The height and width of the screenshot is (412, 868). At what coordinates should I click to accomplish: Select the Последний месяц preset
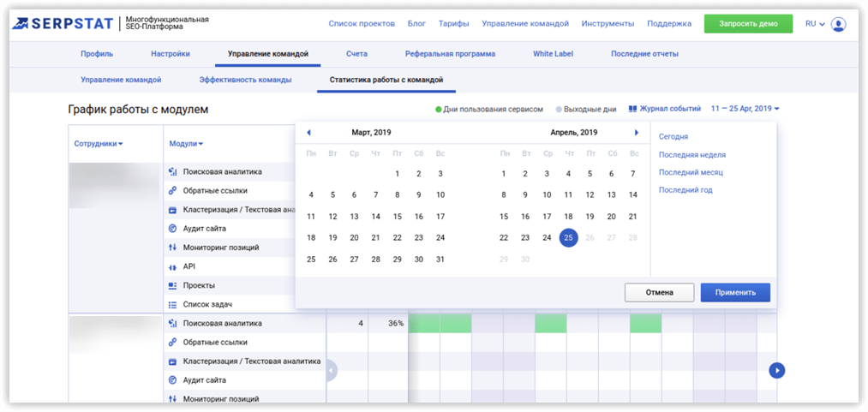tap(691, 172)
